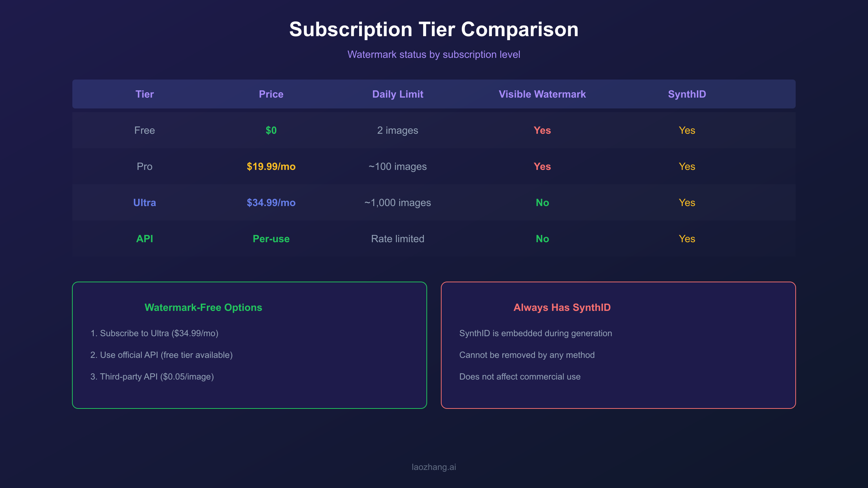Select the Rate limited cell
The width and height of the screenshot is (868, 488).
(x=397, y=239)
